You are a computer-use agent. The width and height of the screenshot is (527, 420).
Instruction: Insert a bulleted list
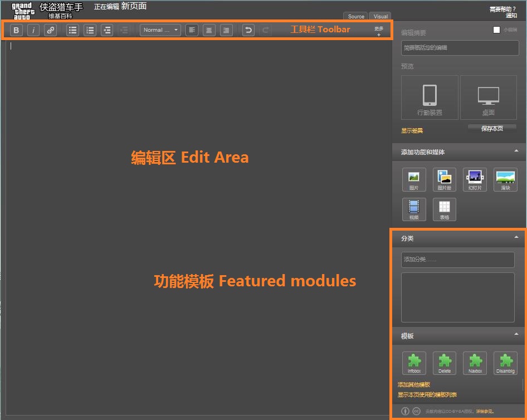[x=72, y=30]
